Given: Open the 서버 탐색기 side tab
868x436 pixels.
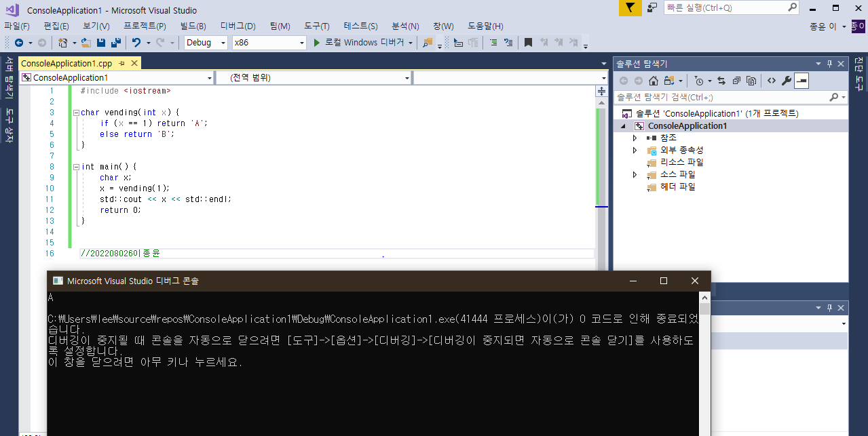Looking at the screenshot, I should 10,77.
